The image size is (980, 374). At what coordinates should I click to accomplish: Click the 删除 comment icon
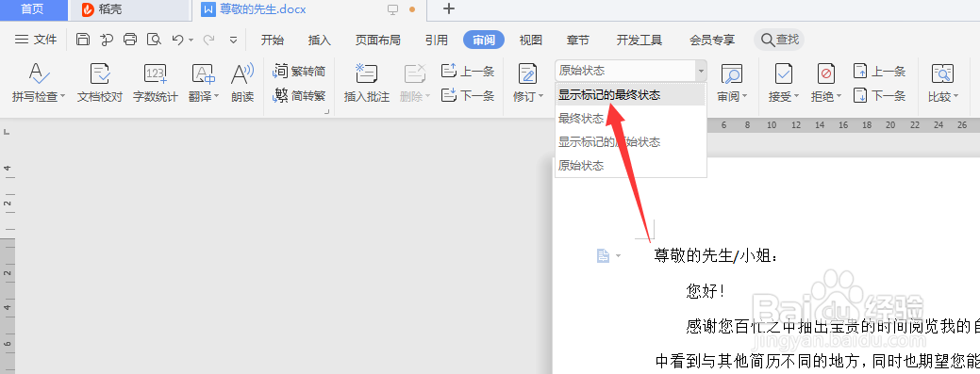tap(414, 73)
